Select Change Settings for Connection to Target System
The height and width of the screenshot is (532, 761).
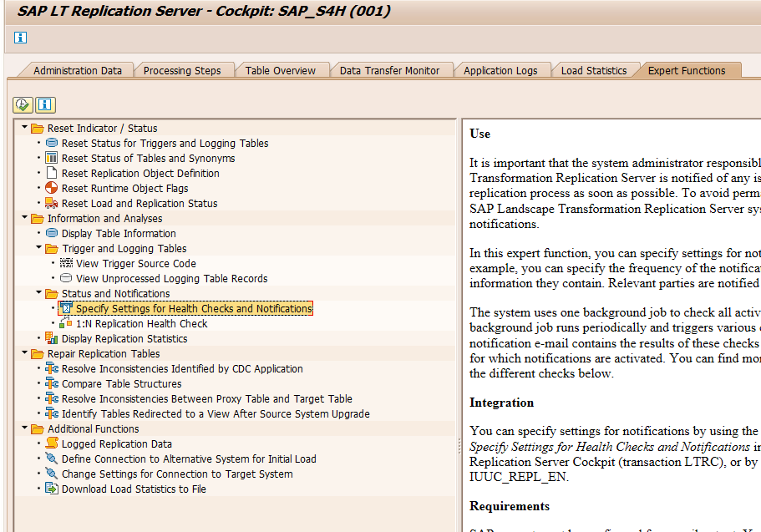tap(177, 474)
